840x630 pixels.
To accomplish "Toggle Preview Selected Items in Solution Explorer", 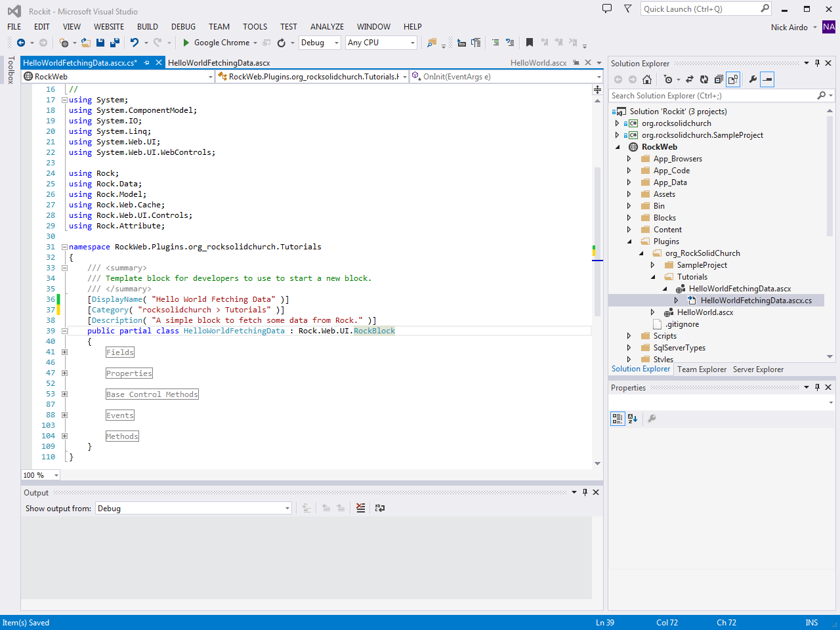I will click(767, 79).
